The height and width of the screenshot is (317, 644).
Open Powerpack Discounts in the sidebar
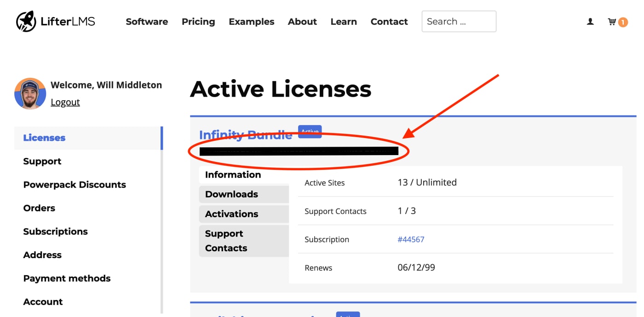point(75,184)
